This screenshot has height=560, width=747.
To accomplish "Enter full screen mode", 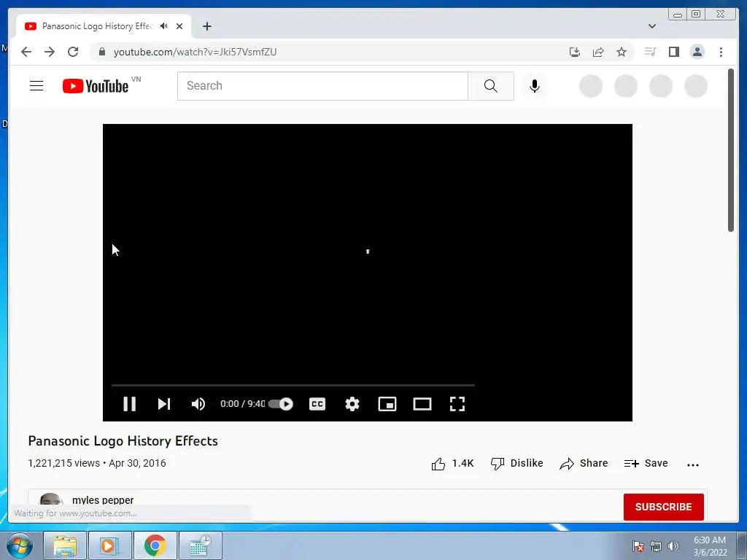I will point(457,404).
